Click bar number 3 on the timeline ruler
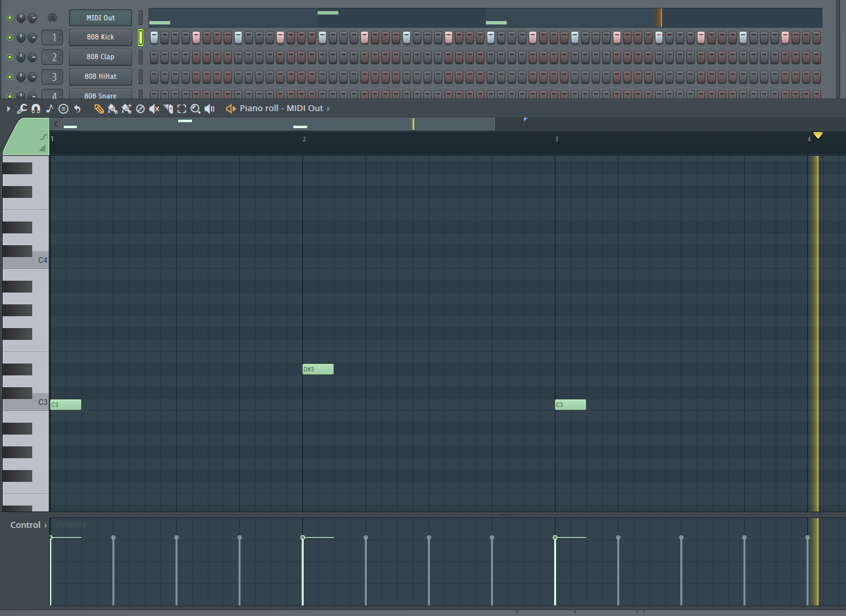Image resolution: width=846 pixels, height=616 pixels. pyautogui.click(x=557, y=139)
